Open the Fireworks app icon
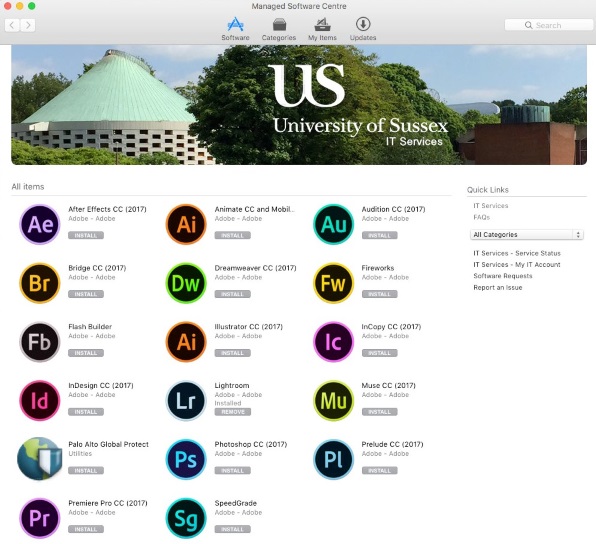The height and width of the screenshot is (544, 596). (333, 283)
